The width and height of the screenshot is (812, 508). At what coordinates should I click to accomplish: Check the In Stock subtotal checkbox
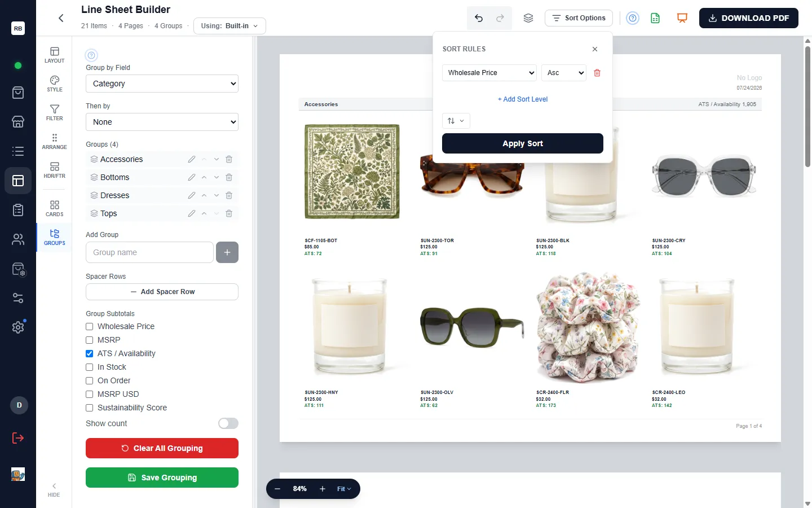coord(89,367)
